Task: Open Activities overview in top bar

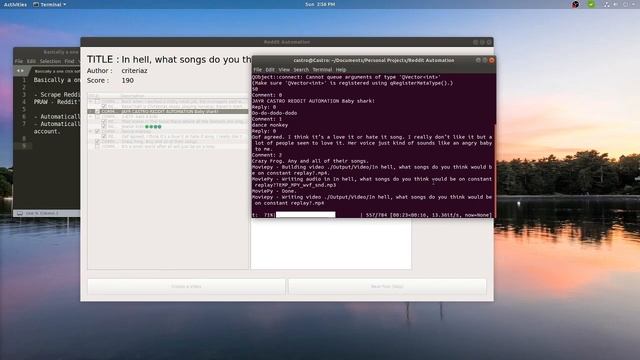Action: [15, 4]
